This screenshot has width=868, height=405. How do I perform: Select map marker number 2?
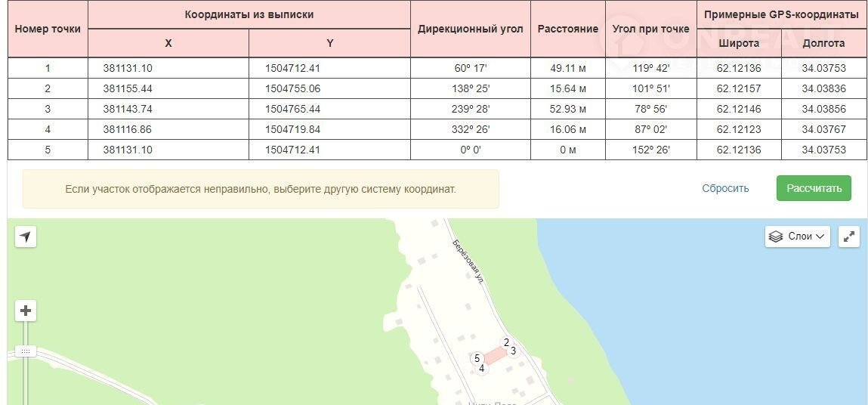click(x=506, y=342)
